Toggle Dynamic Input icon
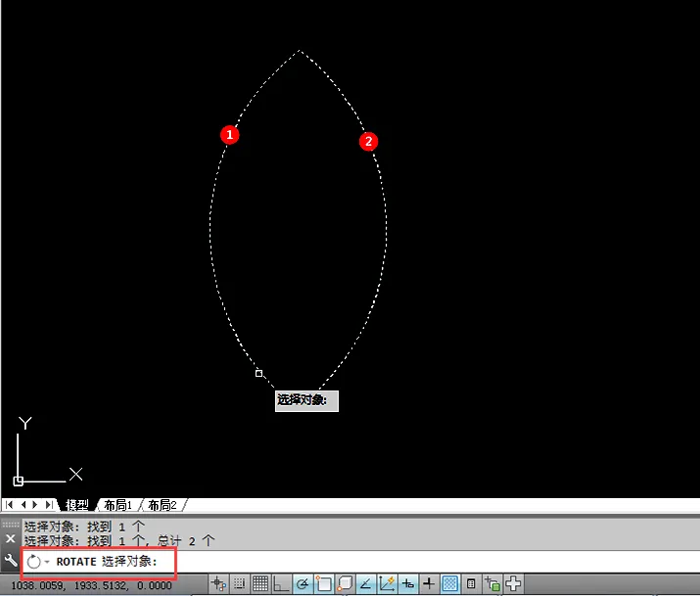The width and height of the screenshot is (700, 596). (x=408, y=583)
